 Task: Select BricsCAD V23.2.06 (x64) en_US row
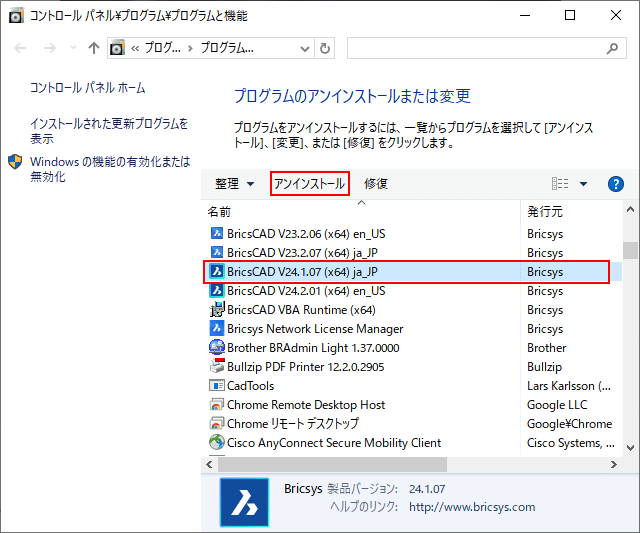point(412,233)
